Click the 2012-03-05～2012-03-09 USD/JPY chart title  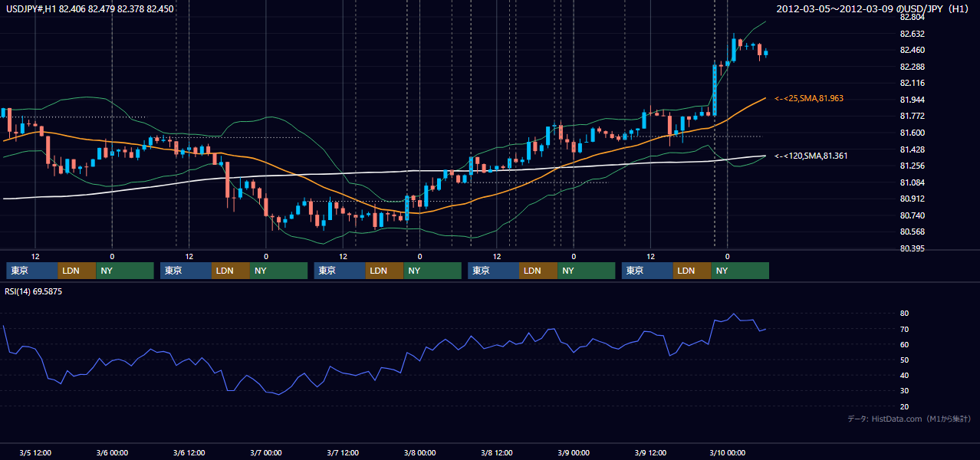(x=873, y=9)
